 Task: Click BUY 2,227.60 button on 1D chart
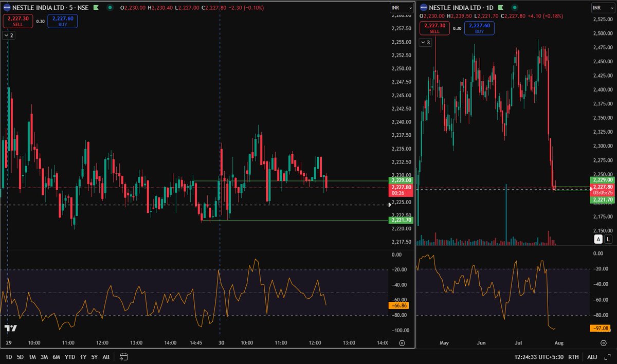(479, 27)
